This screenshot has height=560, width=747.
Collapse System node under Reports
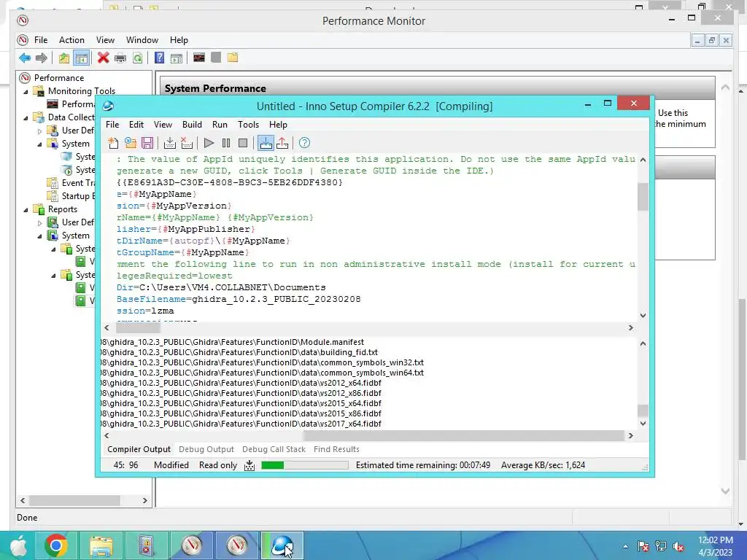(40, 236)
